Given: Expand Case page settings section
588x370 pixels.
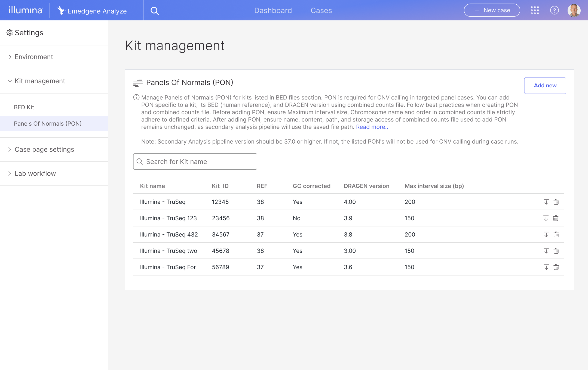Looking at the screenshot, I should coord(54,150).
